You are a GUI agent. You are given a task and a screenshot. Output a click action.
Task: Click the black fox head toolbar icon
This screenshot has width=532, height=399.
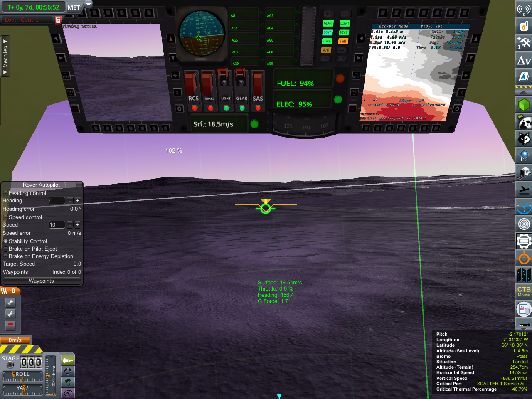tap(524, 139)
